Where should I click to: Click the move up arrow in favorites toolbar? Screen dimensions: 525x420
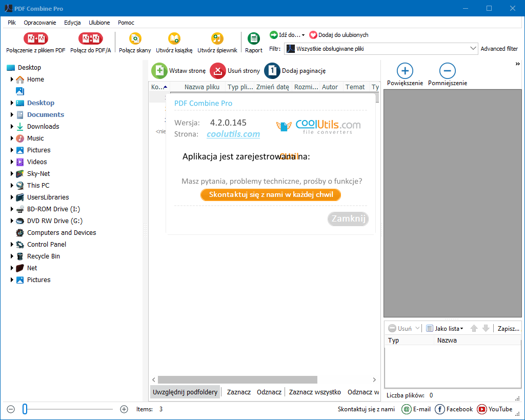[x=474, y=328]
